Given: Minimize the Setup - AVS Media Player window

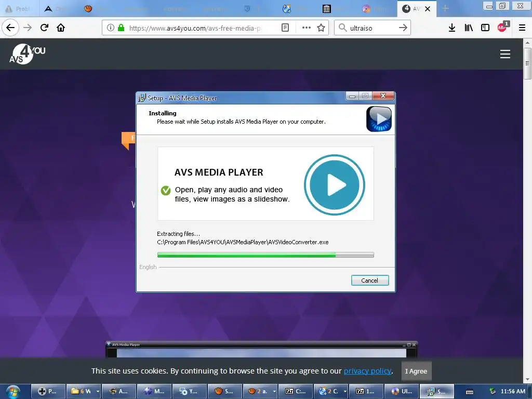Looking at the screenshot, I should pyautogui.click(x=352, y=96).
